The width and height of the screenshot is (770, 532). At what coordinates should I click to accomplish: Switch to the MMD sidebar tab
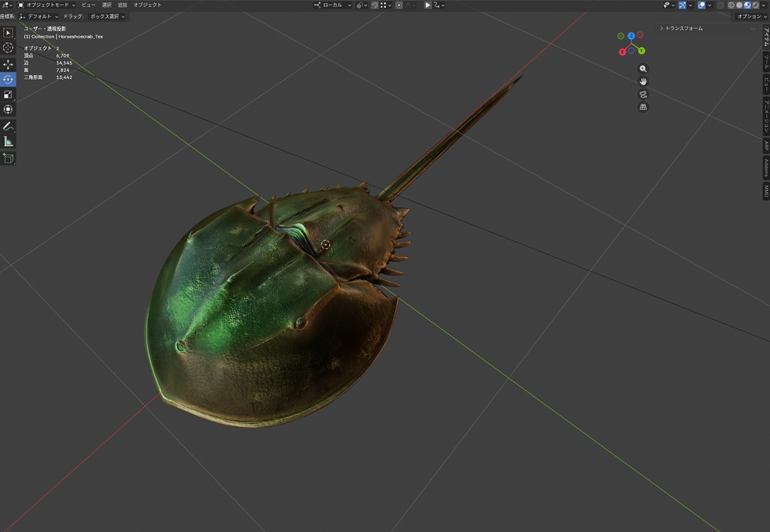765,190
